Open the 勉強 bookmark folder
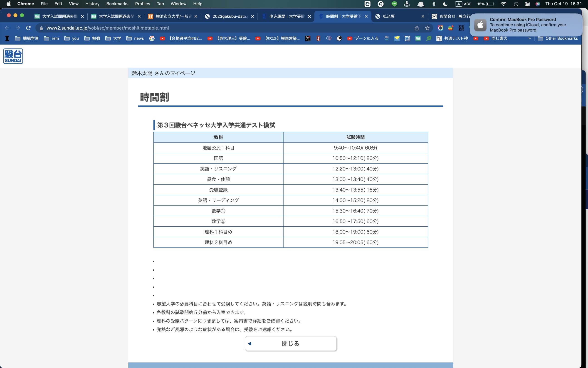588x368 pixels. [92, 38]
